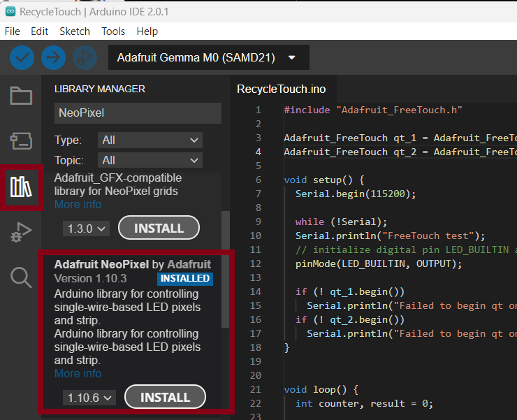This screenshot has height=420, width=517.
Task: Click the if (! qt_1.begin()) line
Action: [x=350, y=291]
